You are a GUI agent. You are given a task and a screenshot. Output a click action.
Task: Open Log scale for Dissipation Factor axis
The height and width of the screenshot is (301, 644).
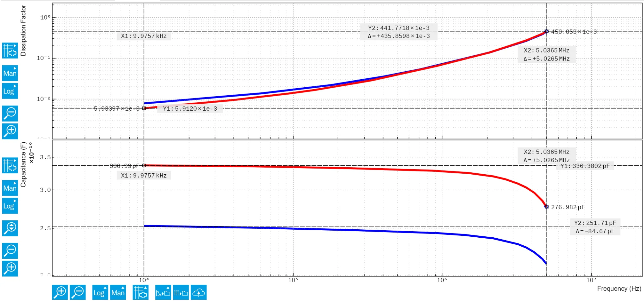[10, 91]
